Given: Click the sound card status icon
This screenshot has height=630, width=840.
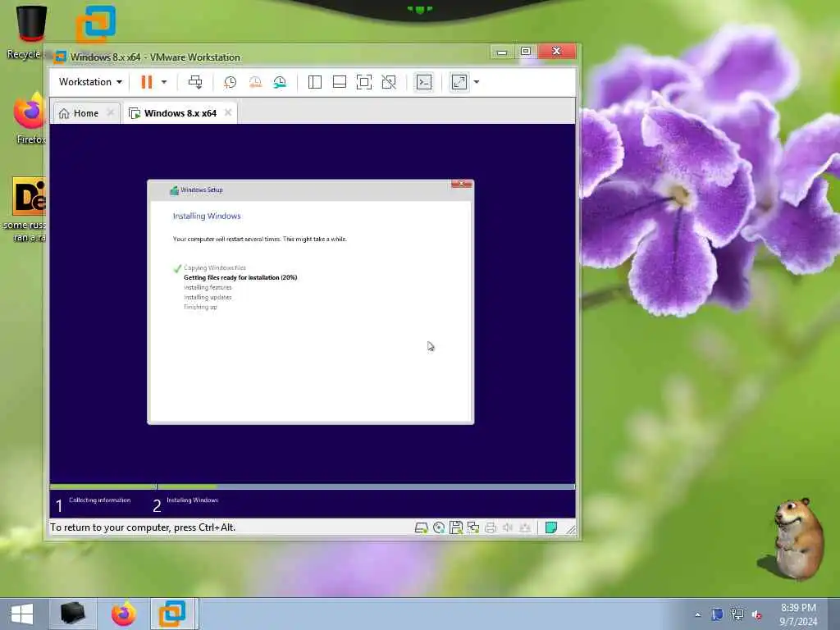Looking at the screenshot, I should [x=507, y=527].
